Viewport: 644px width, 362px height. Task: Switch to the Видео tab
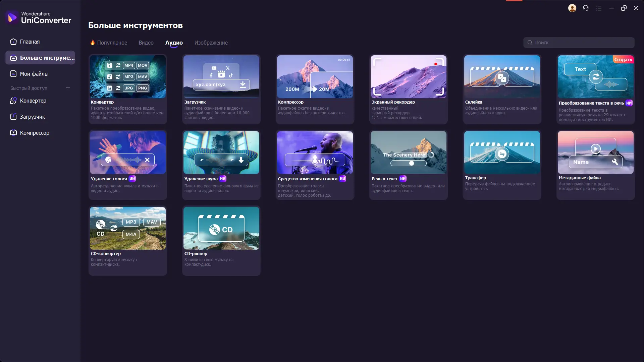(x=146, y=43)
